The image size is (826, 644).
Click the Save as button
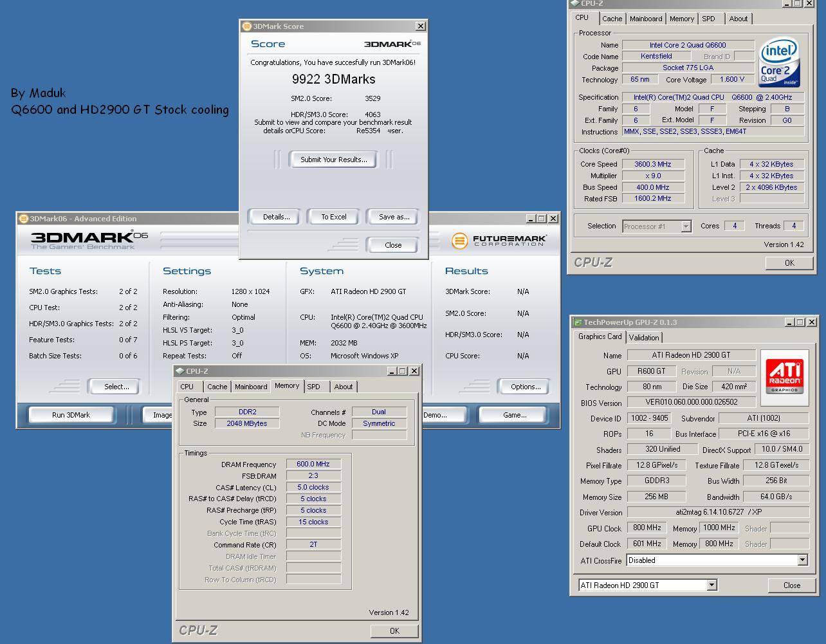click(394, 217)
